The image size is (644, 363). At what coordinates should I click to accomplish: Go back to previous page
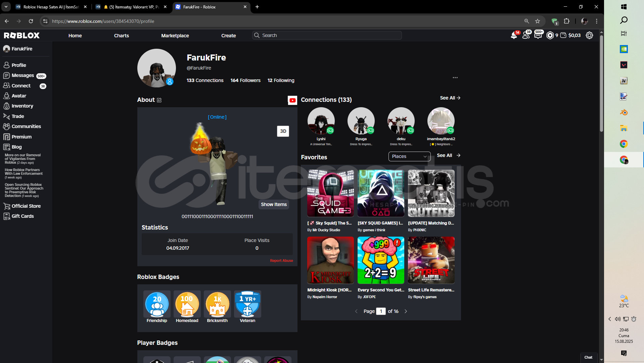(x=7, y=21)
